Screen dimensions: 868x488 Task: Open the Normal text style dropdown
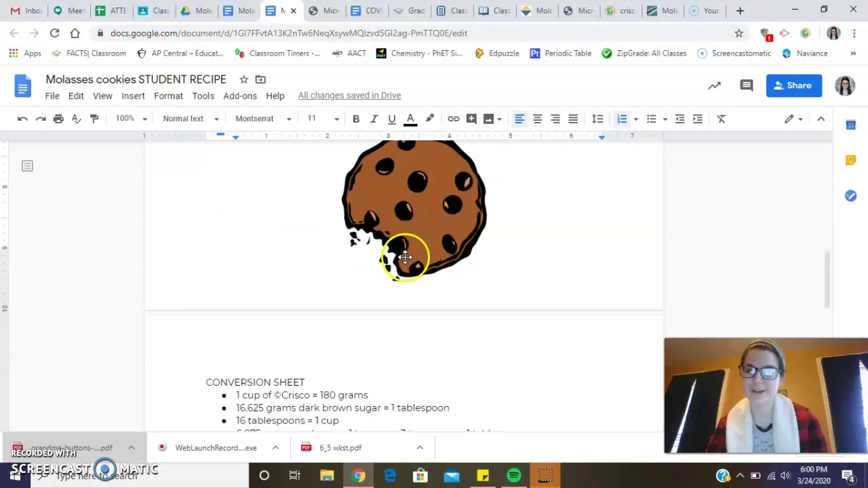pos(191,119)
